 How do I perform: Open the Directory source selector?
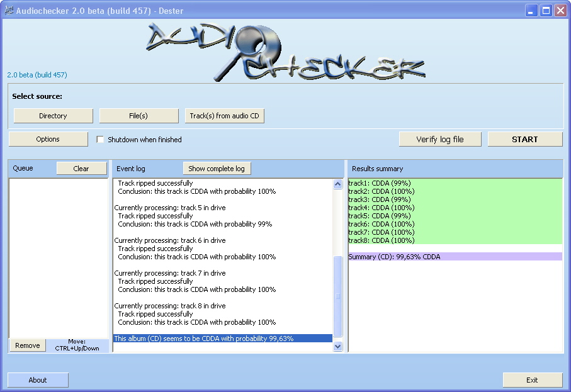pyautogui.click(x=53, y=116)
